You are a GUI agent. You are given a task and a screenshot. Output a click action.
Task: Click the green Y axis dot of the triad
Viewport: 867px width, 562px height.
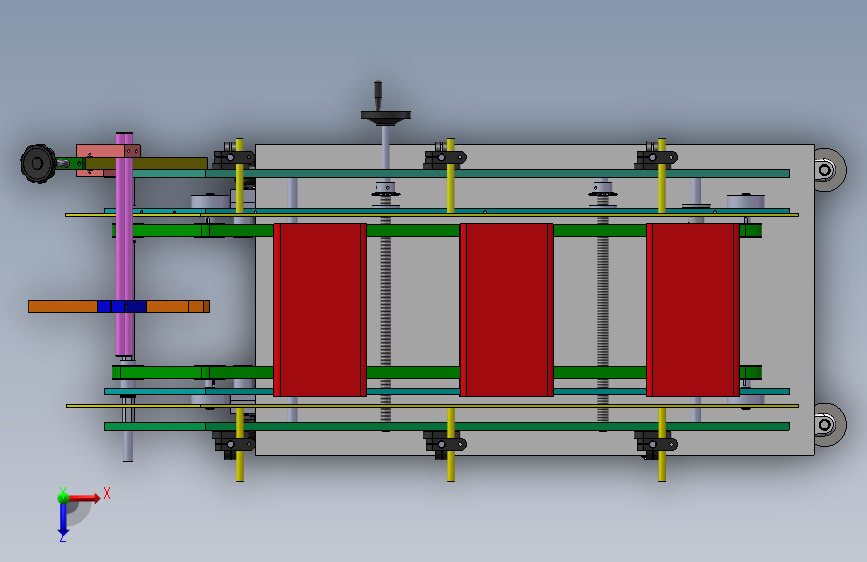pos(63,497)
